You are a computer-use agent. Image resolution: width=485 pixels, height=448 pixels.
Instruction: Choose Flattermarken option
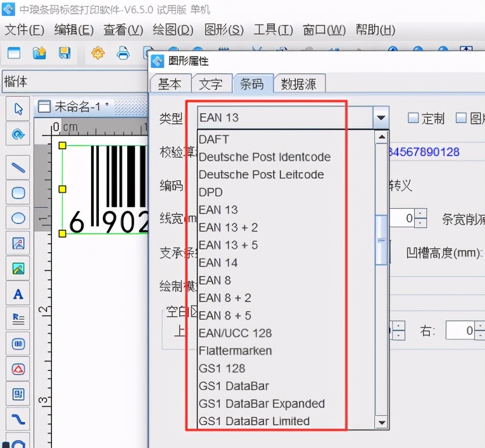[x=286, y=351]
